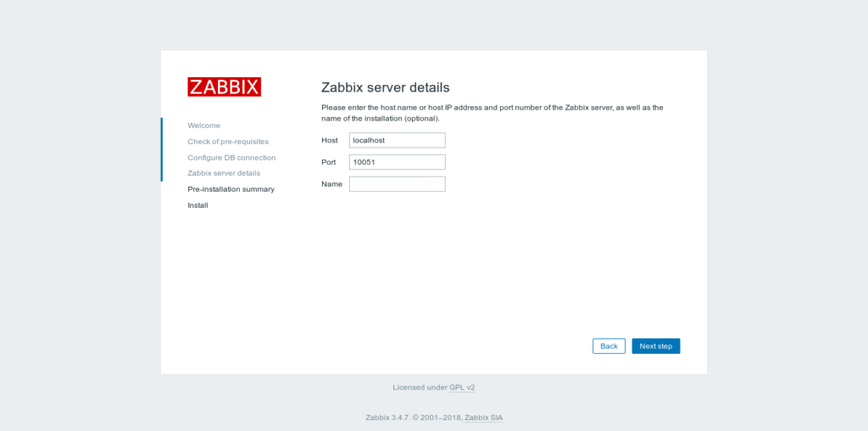Viewport: 868px width, 431px height.
Task: Select the Welcome step in sidebar
Action: (203, 126)
